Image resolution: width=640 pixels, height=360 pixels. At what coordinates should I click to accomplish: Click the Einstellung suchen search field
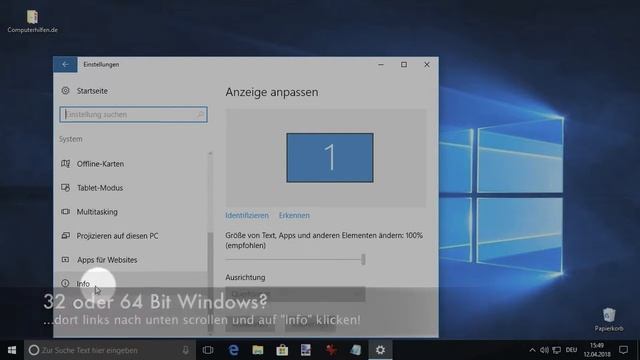click(133, 115)
